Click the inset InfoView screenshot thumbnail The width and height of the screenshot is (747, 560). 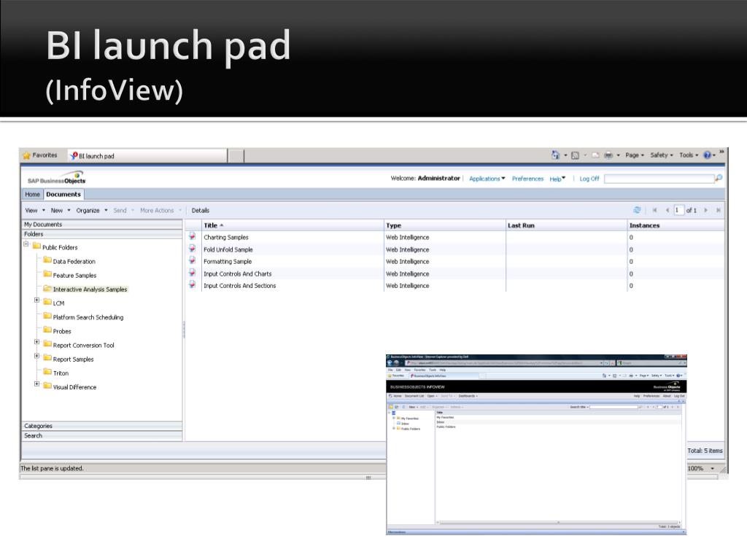[x=536, y=445]
